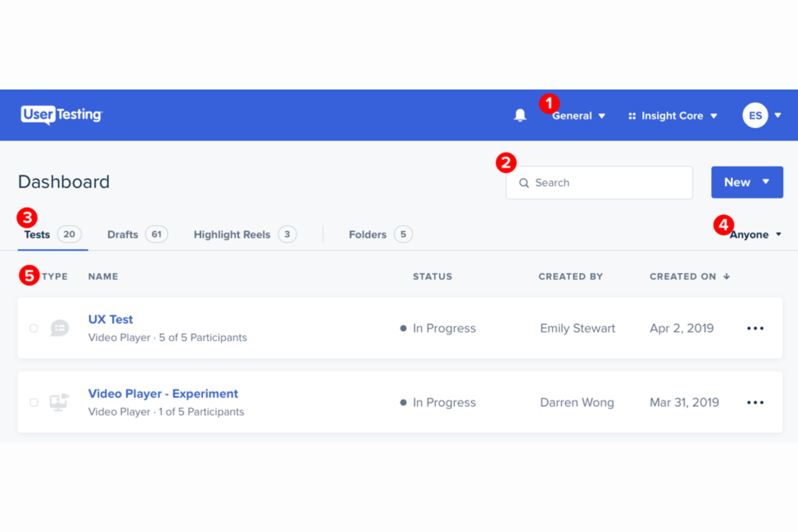
Task: Check the Video Player Experiment row checkbox
Action: pyautogui.click(x=33, y=402)
